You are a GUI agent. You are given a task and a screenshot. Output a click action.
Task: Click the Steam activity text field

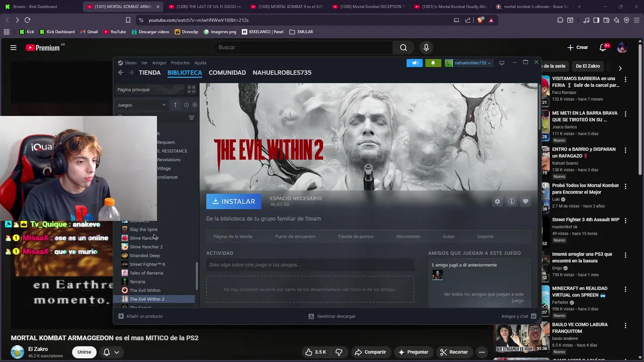click(x=310, y=265)
